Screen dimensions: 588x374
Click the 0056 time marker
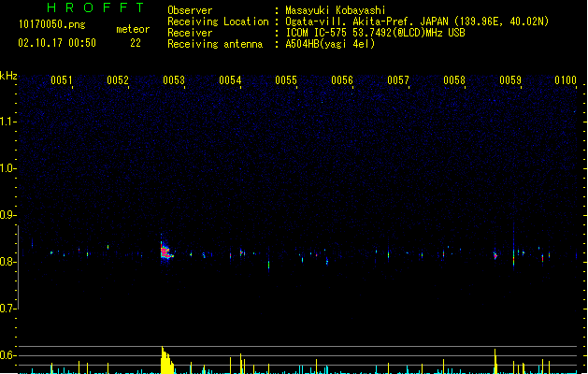pyautogui.click(x=342, y=79)
